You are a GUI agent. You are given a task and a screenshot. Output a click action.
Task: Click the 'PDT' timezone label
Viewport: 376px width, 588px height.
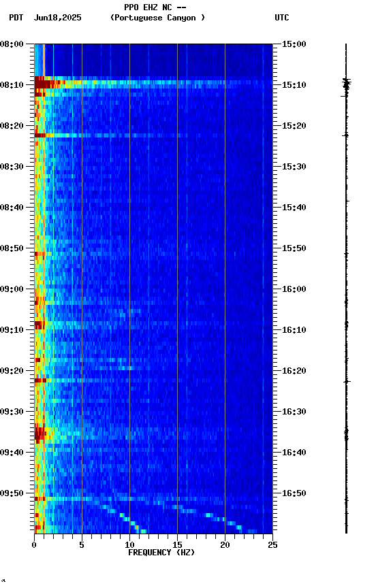[x=16, y=18]
